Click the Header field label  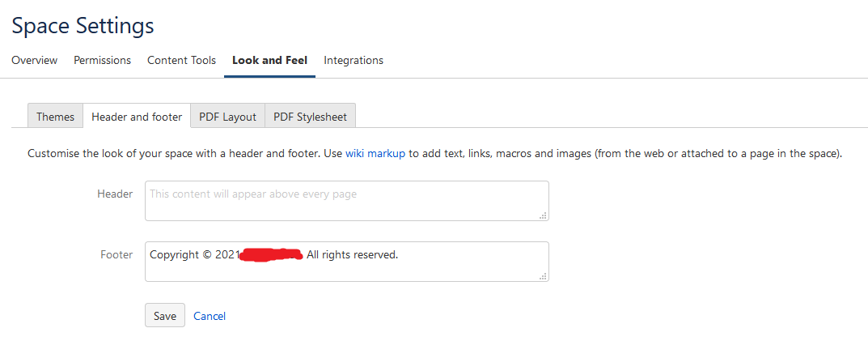pyautogui.click(x=115, y=194)
